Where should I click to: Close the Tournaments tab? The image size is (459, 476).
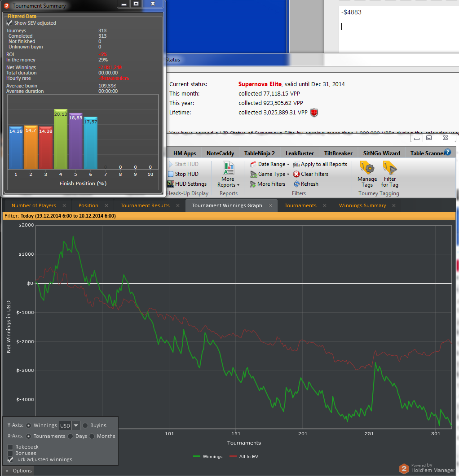tap(325, 205)
